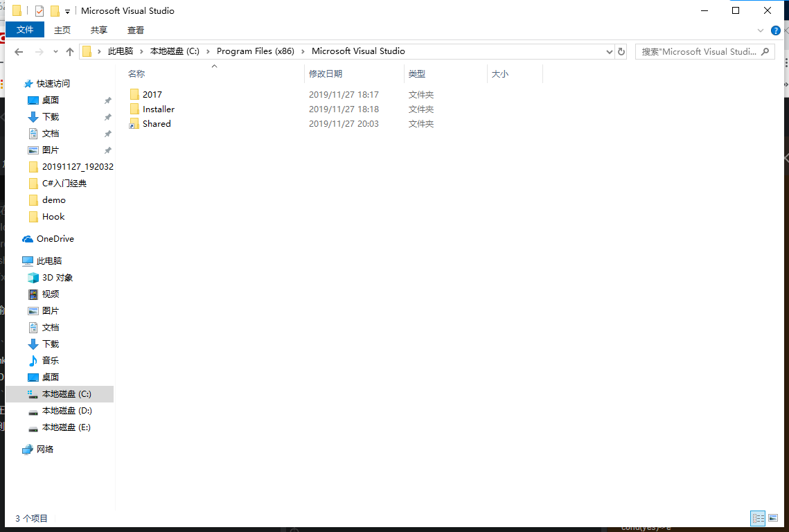Expand the address bar history dropdown
789x532 pixels.
point(610,52)
